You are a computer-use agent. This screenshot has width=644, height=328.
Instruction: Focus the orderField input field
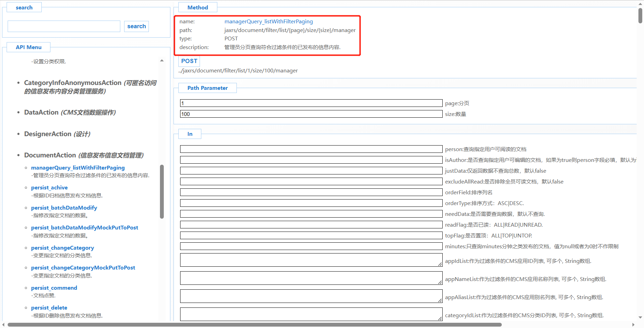(x=311, y=193)
